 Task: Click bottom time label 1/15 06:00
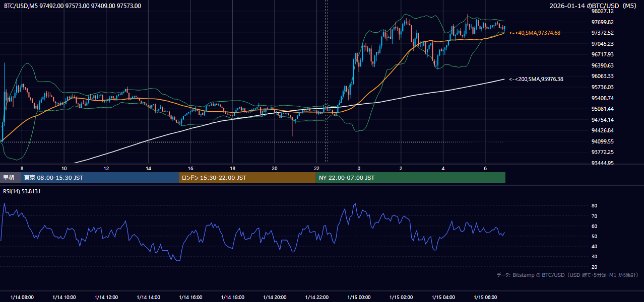point(485,297)
